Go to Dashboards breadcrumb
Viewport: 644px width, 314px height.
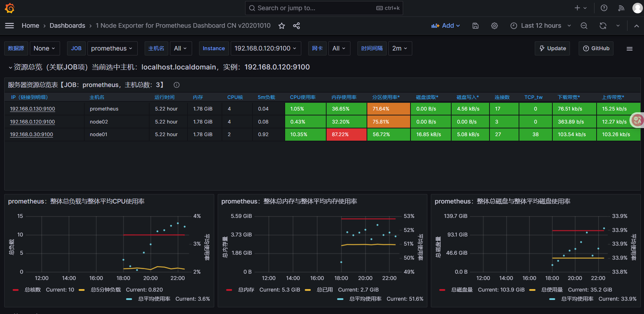67,26
